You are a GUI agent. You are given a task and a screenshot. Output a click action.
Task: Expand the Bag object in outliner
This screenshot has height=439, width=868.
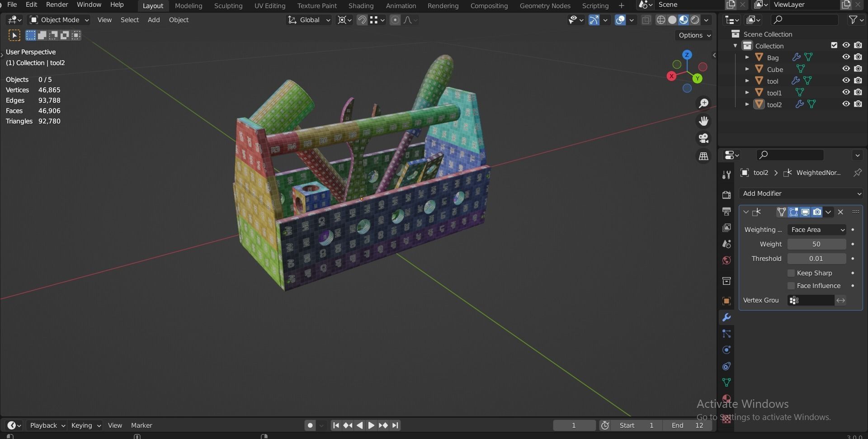[747, 57]
